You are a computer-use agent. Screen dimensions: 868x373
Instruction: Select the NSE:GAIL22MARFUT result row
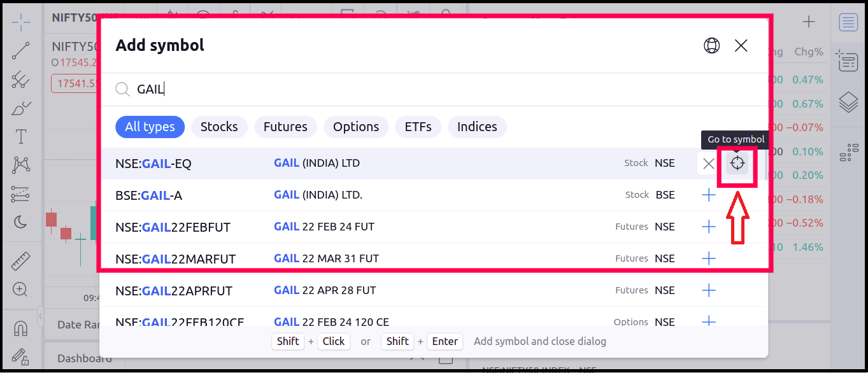coord(432,259)
